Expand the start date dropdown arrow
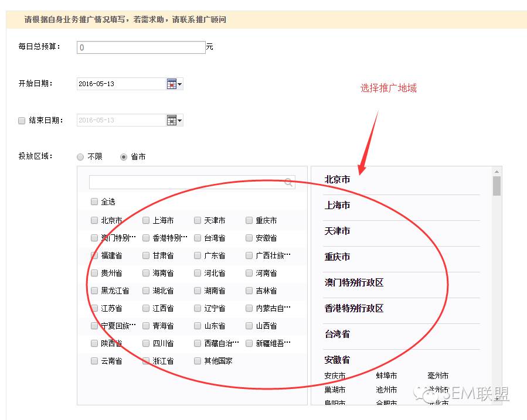527x420 pixels. tap(180, 84)
